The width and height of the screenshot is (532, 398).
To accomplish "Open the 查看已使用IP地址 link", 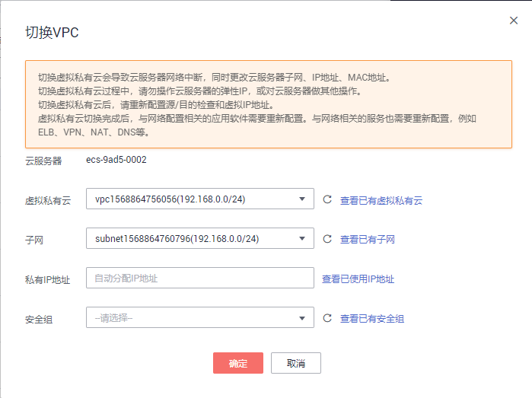I will pyautogui.click(x=358, y=279).
